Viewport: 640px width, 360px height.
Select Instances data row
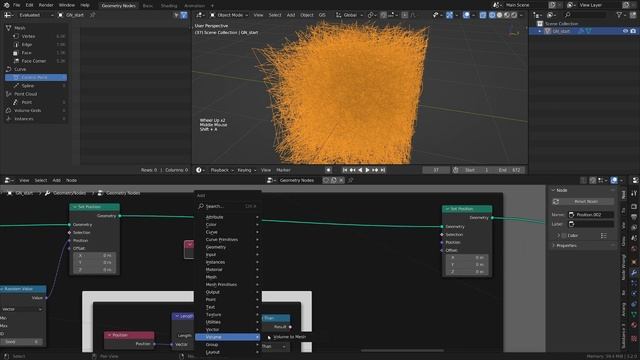coord(36,119)
